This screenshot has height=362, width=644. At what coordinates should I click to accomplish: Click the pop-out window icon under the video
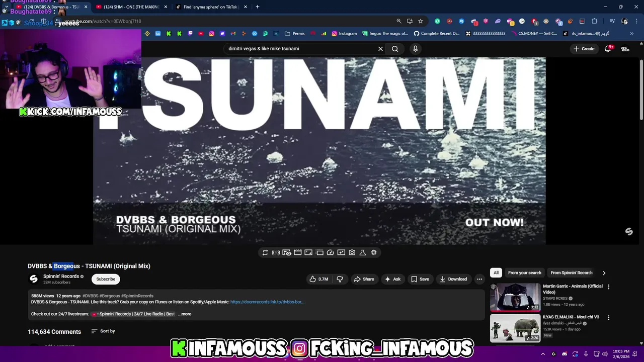[319, 252]
